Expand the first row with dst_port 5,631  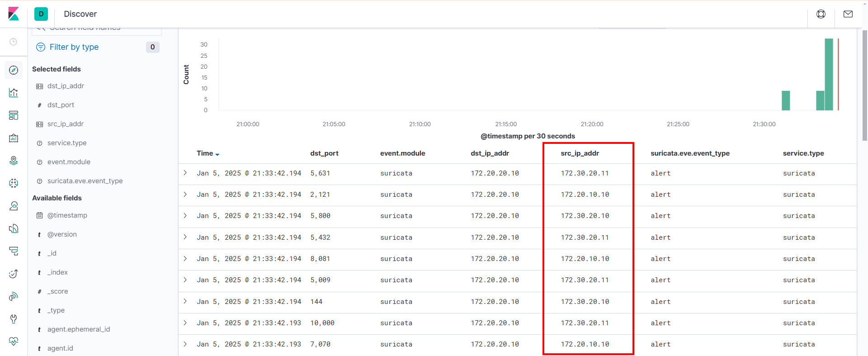(185, 173)
